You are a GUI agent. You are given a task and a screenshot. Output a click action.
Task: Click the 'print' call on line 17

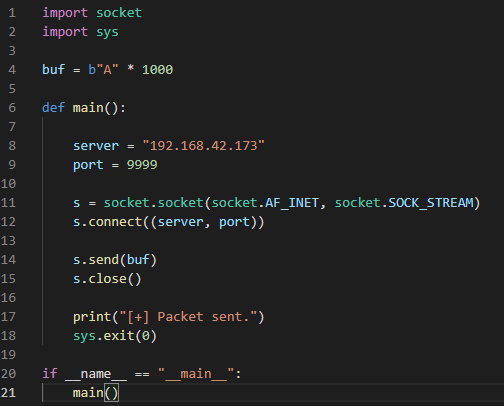click(x=92, y=317)
